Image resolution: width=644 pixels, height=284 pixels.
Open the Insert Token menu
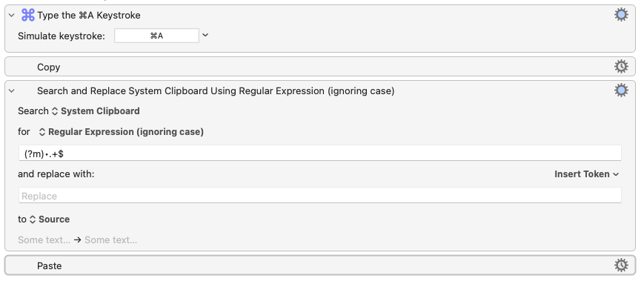point(586,174)
